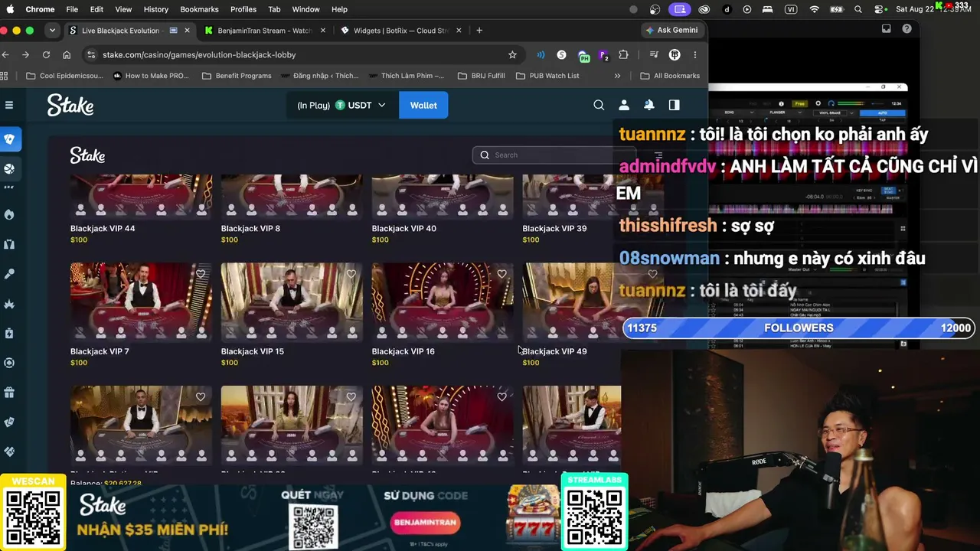Click the crown icon in Stake sidebar
Viewport: 980px width, 551px height.
9,304
